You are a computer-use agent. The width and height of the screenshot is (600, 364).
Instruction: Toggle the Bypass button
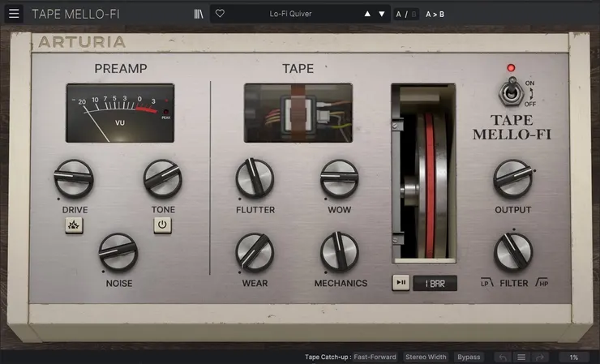468,357
